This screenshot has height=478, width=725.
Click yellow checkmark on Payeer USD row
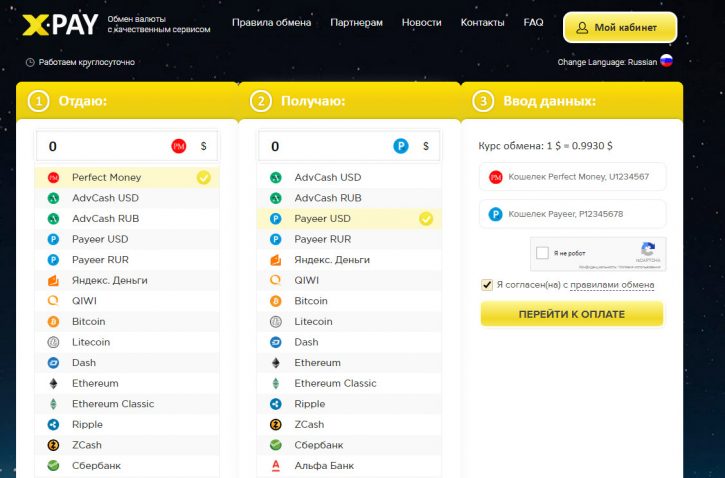(x=426, y=219)
